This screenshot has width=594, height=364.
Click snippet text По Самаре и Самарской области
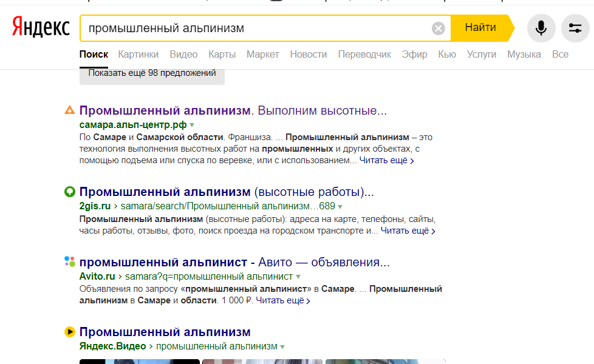click(151, 137)
